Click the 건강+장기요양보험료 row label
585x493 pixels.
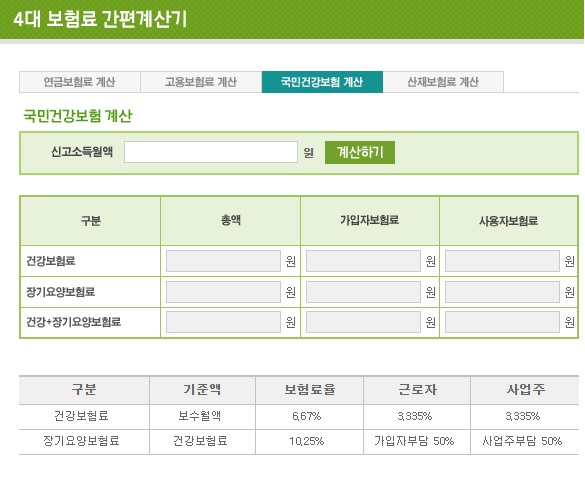click(73, 322)
